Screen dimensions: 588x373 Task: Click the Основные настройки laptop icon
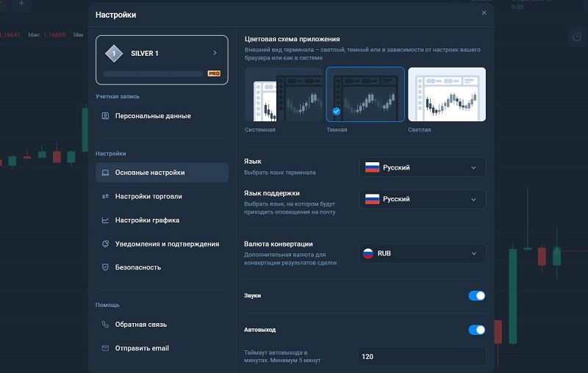(105, 173)
